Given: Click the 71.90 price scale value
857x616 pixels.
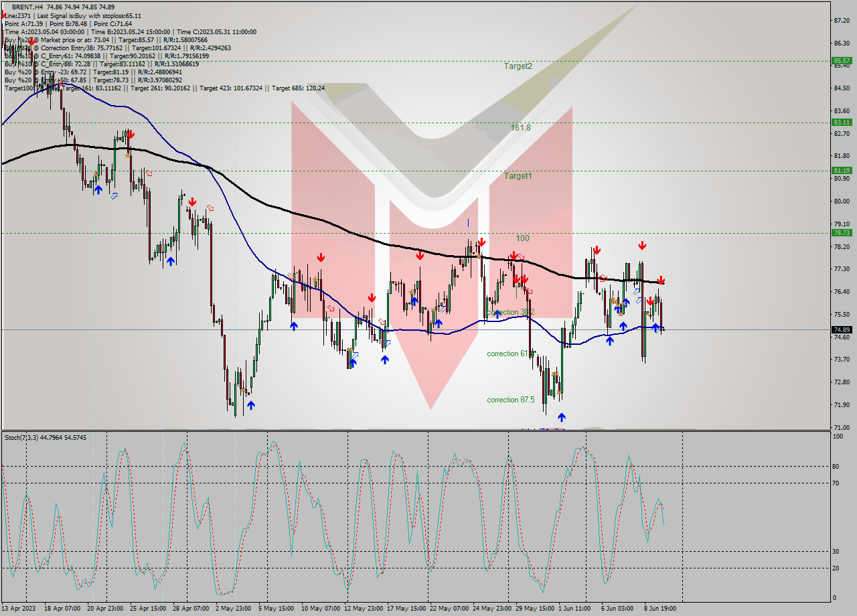Looking at the screenshot, I should pos(842,405).
